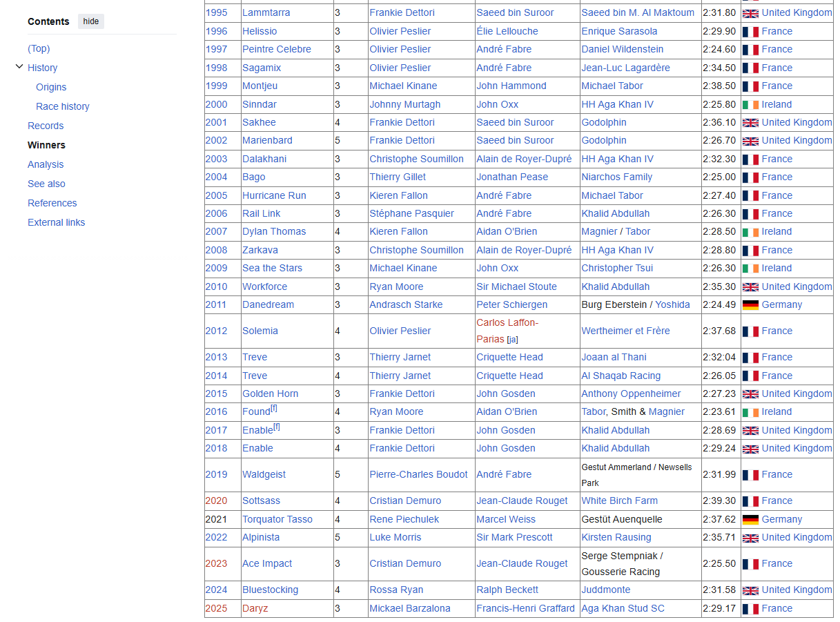Open the Juddmonte owner link
Viewport: 840px width, 622px height.
(605, 590)
